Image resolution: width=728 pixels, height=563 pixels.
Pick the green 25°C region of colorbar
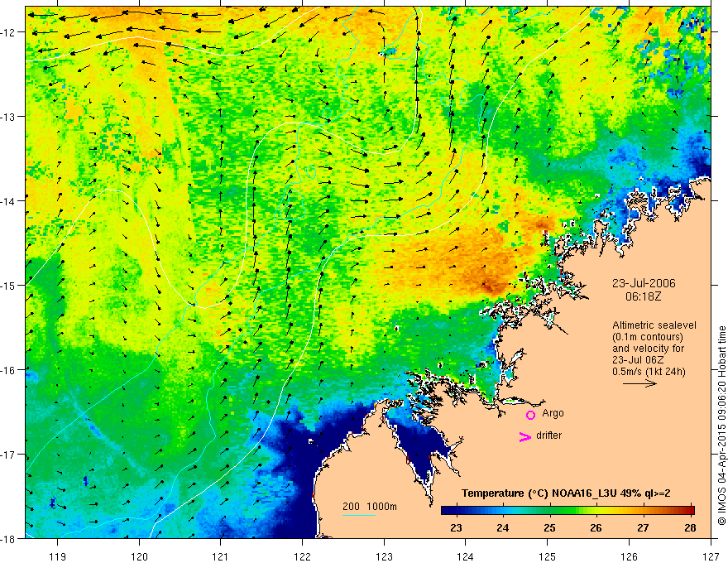(x=549, y=511)
